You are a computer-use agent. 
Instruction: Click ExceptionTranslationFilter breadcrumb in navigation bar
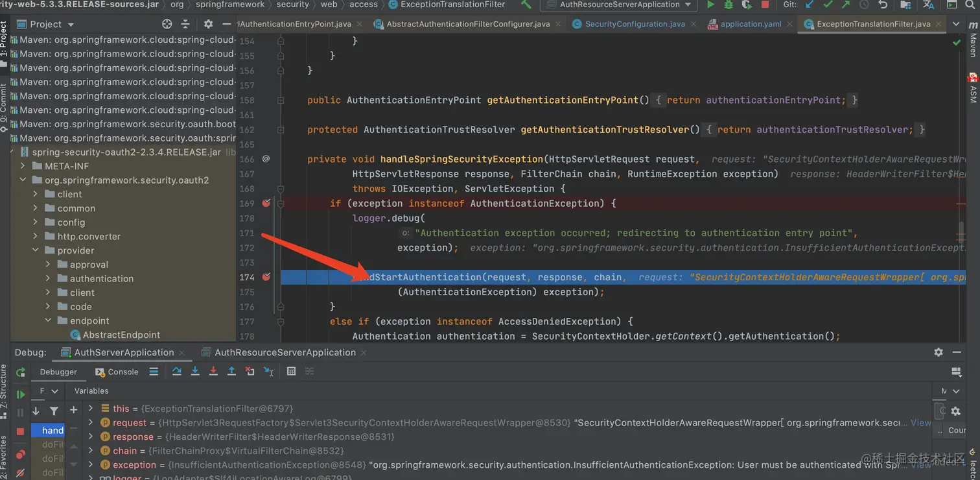(447, 5)
